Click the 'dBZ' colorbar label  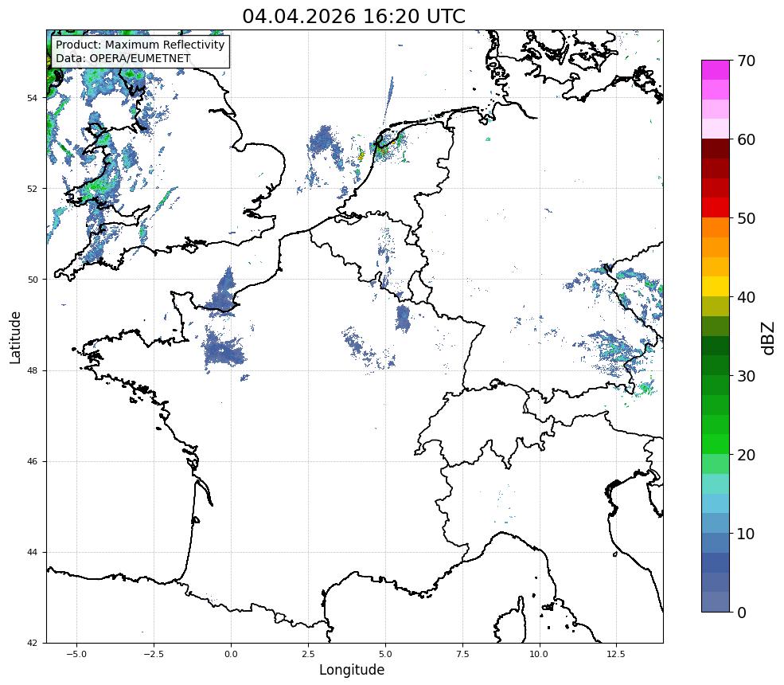click(x=768, y=338)
